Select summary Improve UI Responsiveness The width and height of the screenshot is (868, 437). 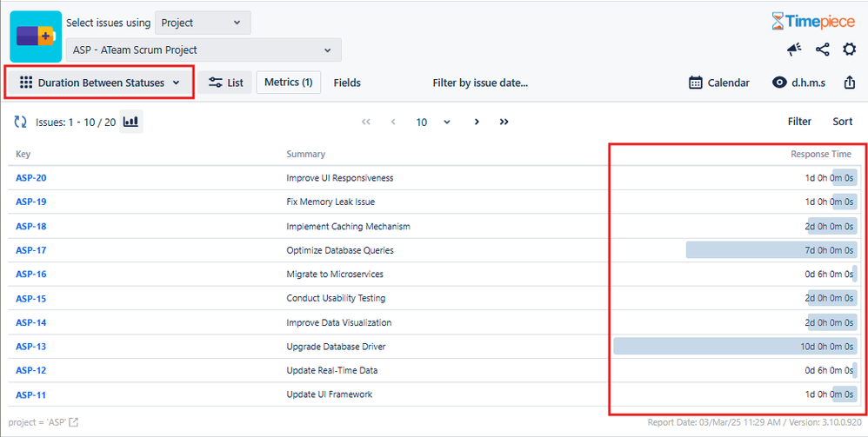point(340,178)
